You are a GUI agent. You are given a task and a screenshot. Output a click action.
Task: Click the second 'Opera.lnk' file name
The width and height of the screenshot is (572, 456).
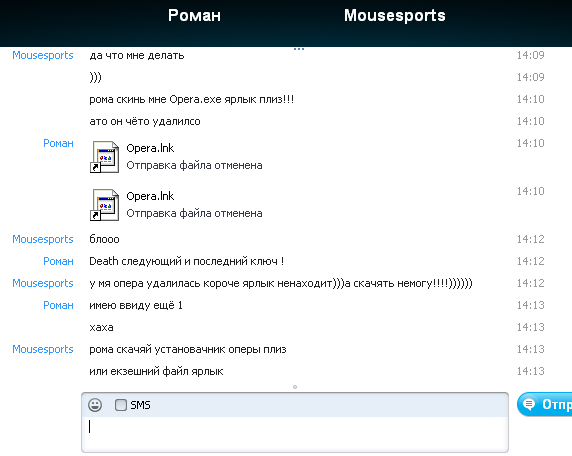click(150, 196)
